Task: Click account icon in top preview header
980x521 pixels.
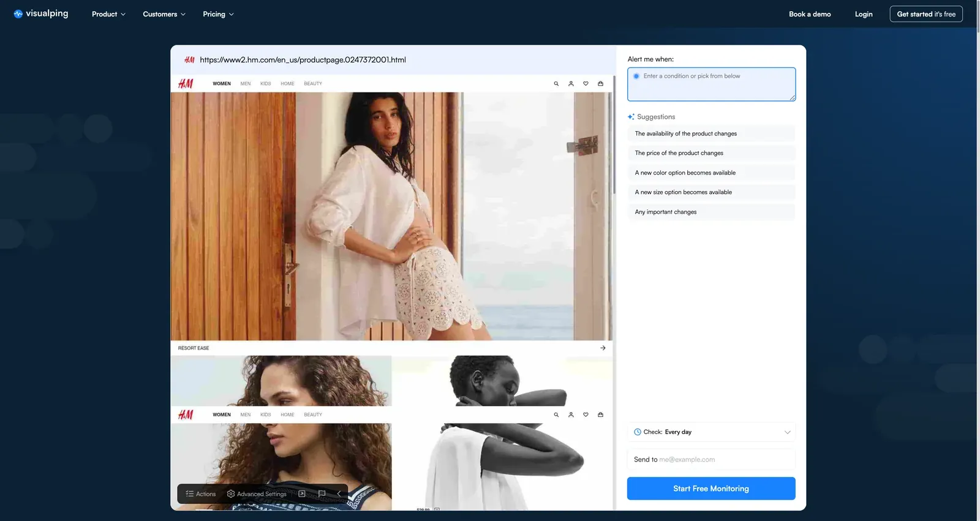Action: [571, 84]
